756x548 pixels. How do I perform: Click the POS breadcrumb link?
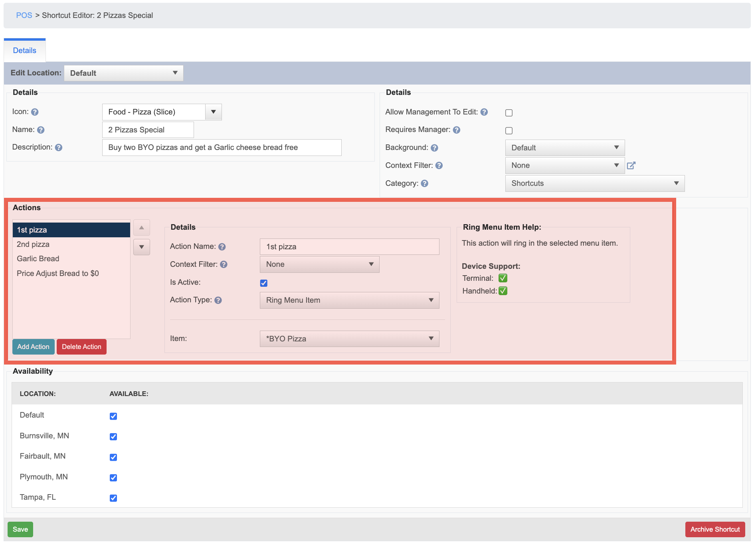tap(24, 16)
